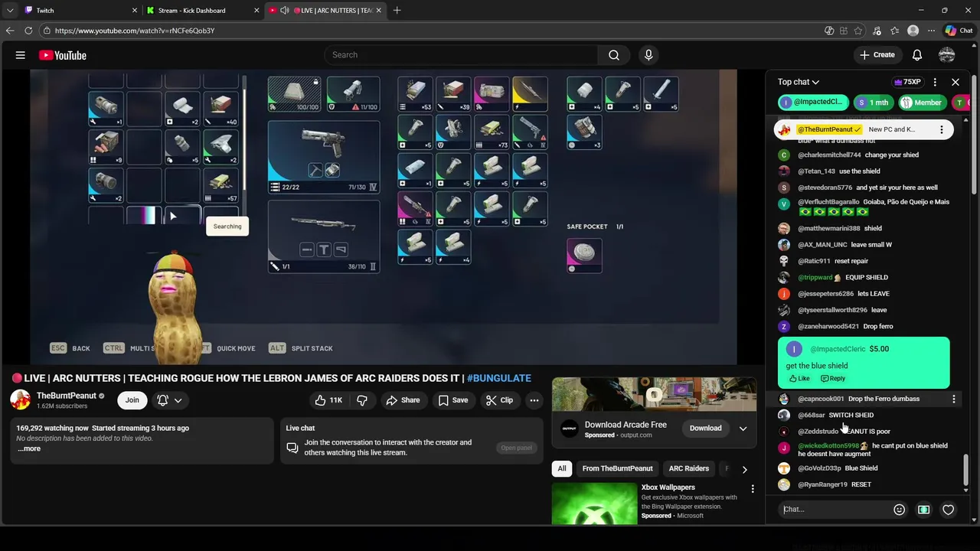Select the Member chip in chat ticker
This screenshot has width=980, height=551.
click(x=922, y=103)
